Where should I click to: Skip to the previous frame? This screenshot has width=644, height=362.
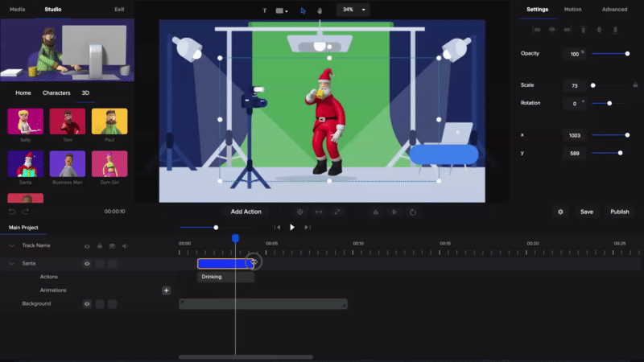click(x=277, y=228)
